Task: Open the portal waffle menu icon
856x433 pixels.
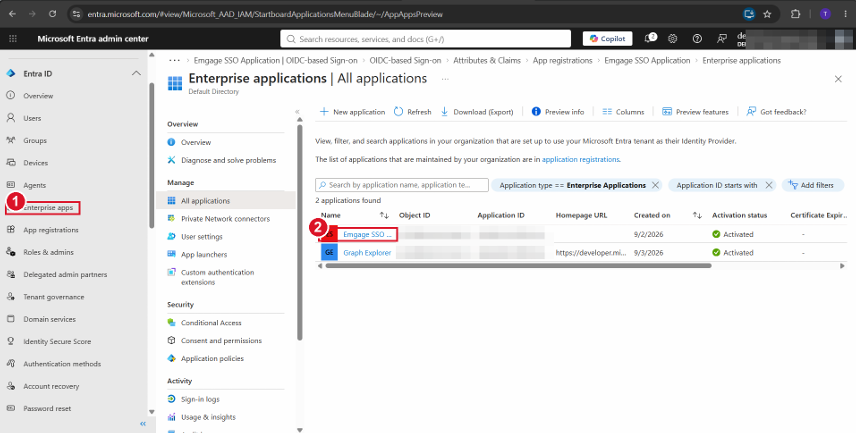Action: pos(13,39)
